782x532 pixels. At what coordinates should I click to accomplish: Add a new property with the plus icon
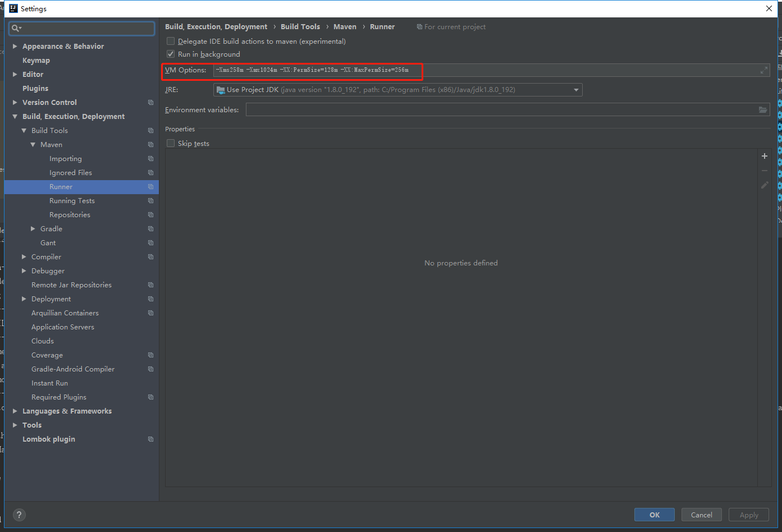[x=764, y=156]
